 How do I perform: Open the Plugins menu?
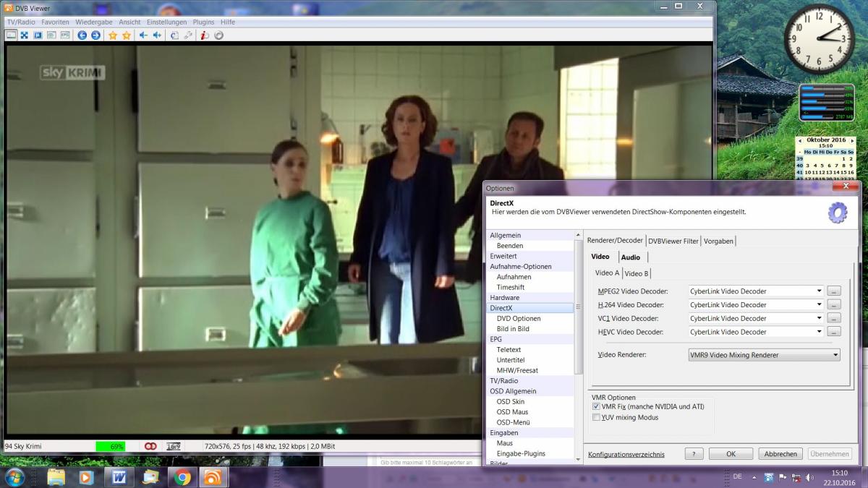204,22
